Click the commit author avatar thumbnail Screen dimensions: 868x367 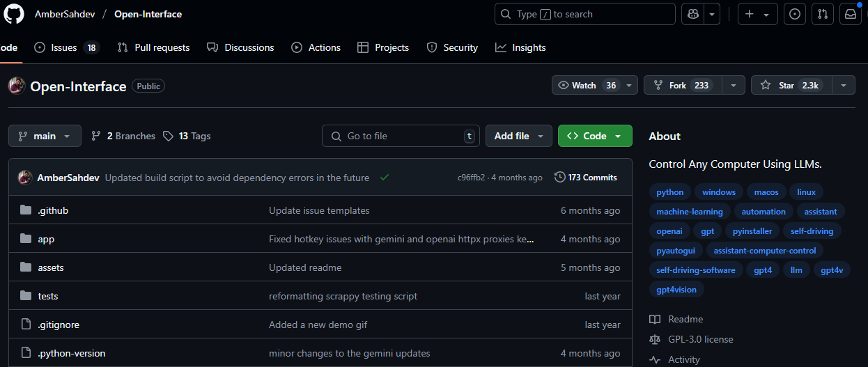click(25, 178)
